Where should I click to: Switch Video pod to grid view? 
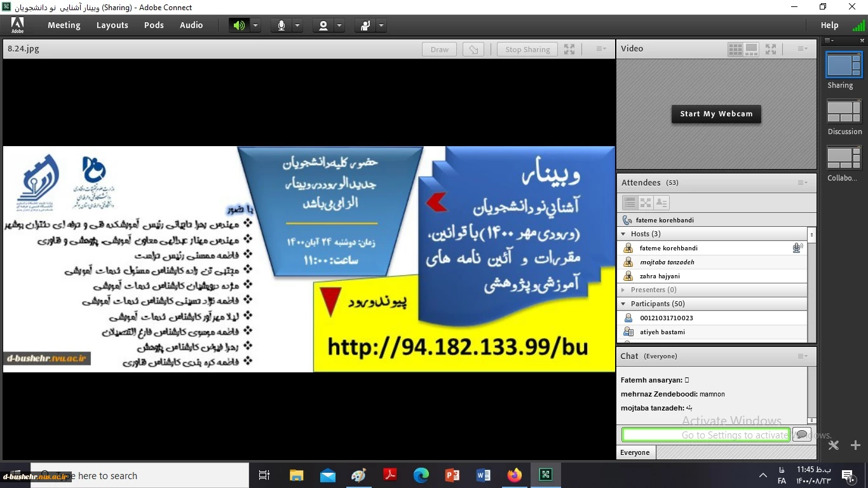point(735,48)
